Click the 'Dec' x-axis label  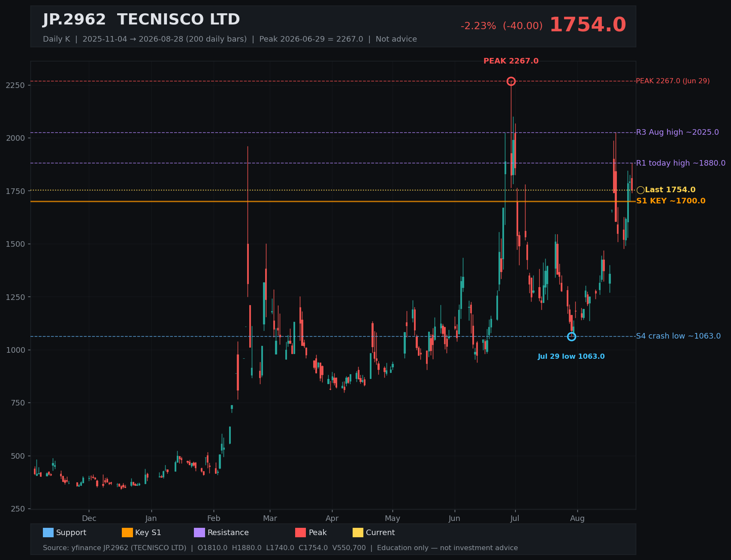[x=89, y=518]
